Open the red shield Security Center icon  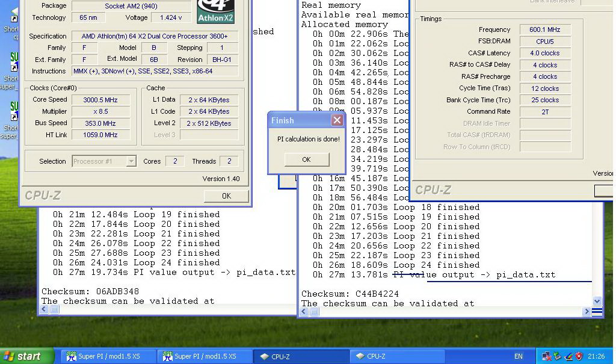pos(579,356)
